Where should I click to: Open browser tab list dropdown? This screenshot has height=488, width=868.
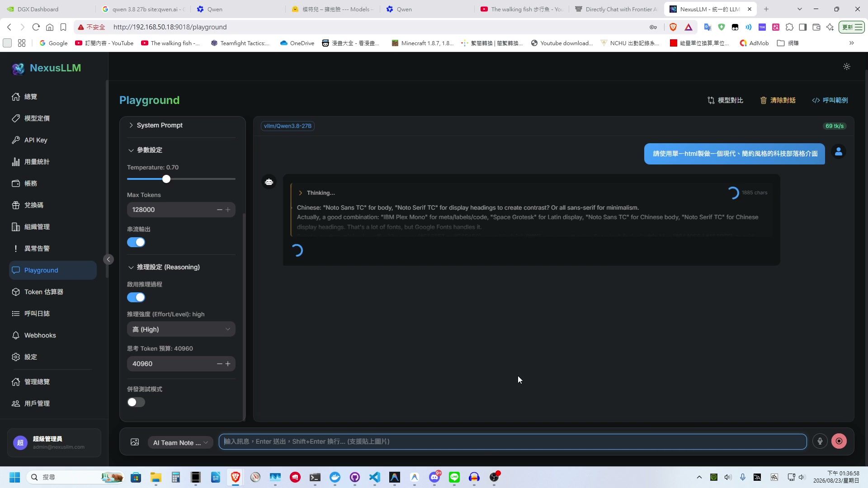[x=799, y=9]
